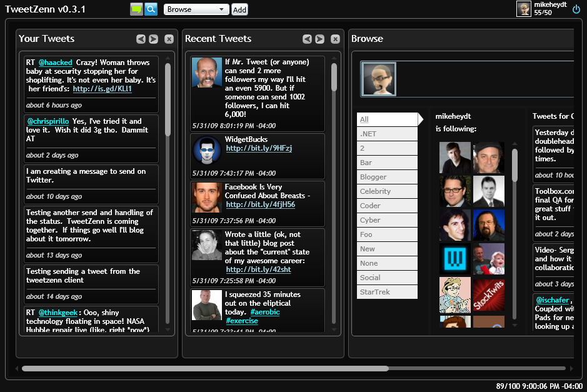Open the @haacked mention link
This screenshot has width=587, height=392.
coord(56,63)
